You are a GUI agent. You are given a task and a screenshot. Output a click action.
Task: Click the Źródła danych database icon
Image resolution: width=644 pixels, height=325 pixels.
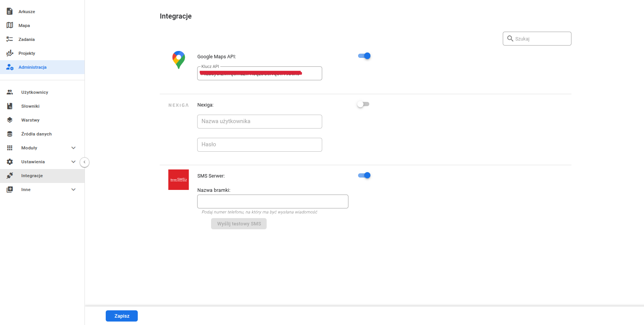(x=10, y=134)
